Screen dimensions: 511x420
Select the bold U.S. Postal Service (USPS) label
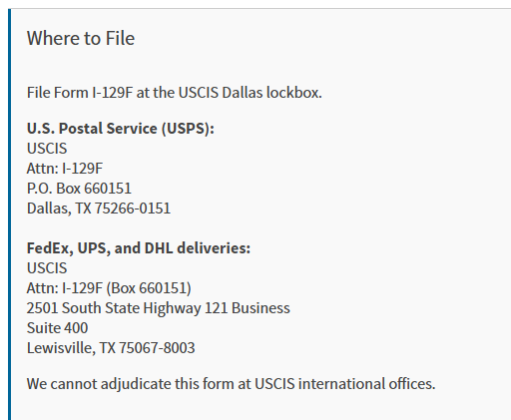121,129
